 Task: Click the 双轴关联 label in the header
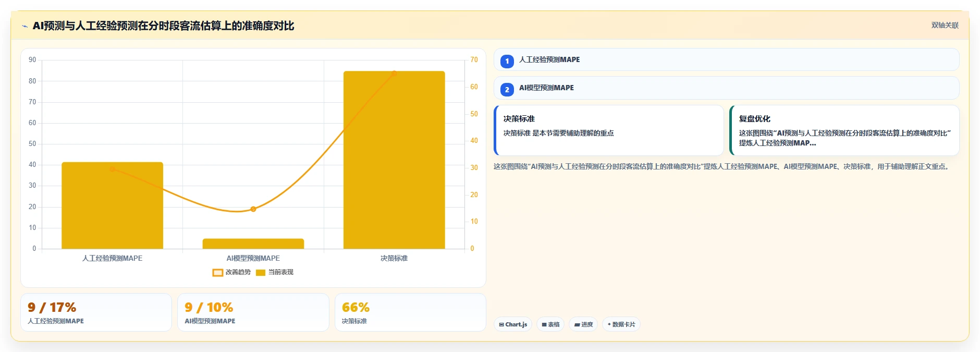click(x=945, y=25)
